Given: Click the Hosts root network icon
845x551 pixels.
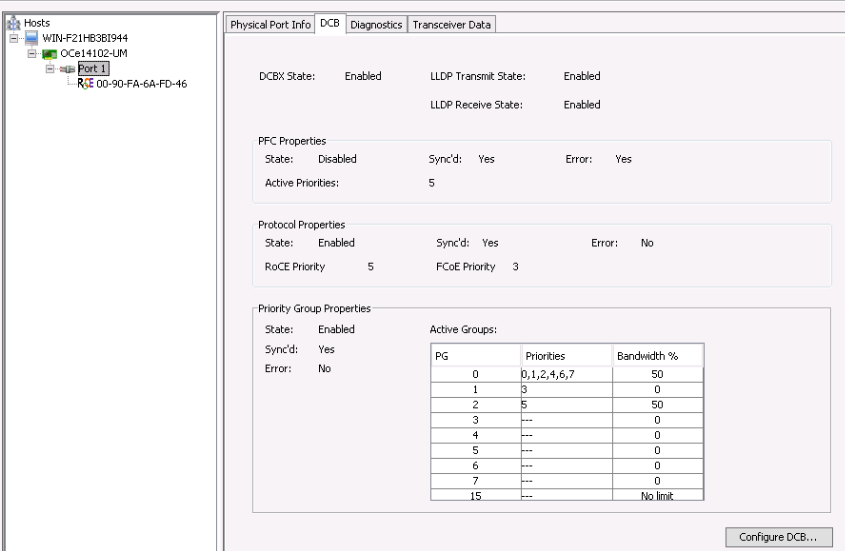Looking at the screenshot, I should click(13, 23).
